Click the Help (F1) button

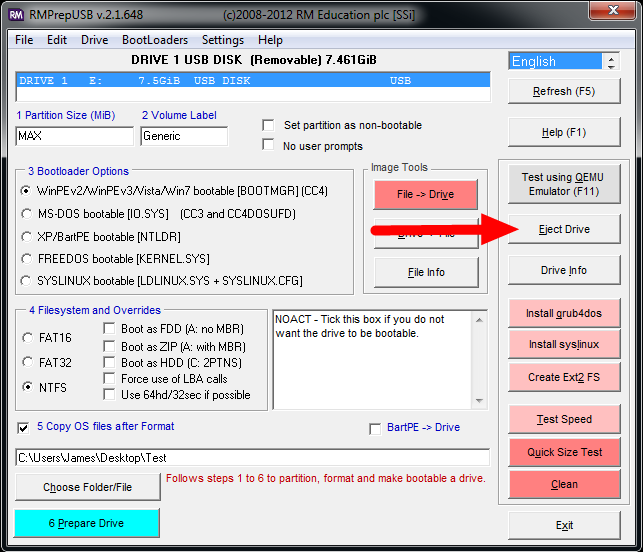[564, 132]
